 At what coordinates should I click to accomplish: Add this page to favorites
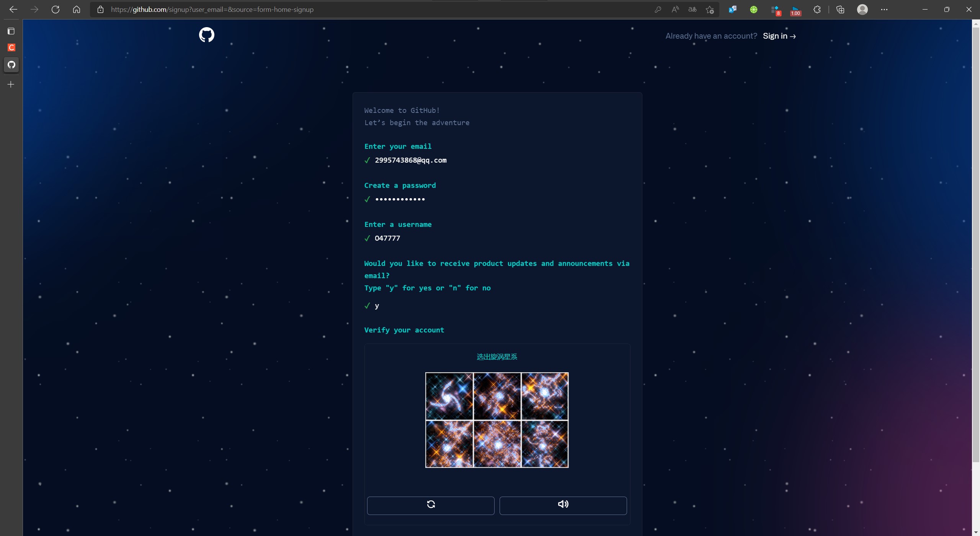(x=710, y=10)
